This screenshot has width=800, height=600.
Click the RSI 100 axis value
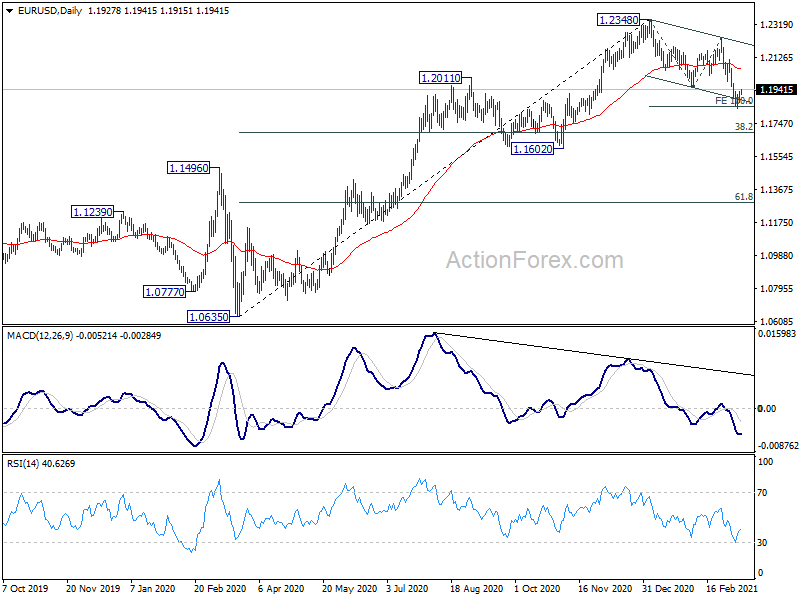click(765, 462)
